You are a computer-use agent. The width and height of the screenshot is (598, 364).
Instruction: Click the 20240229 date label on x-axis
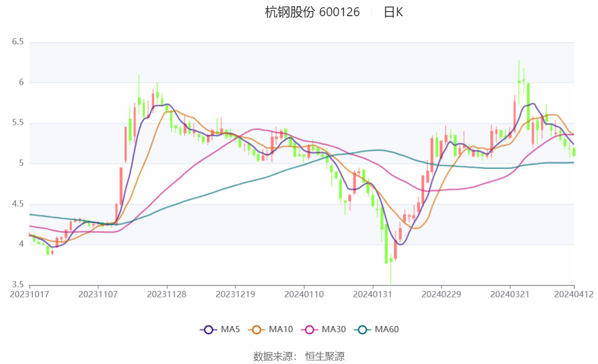(441, 294)
